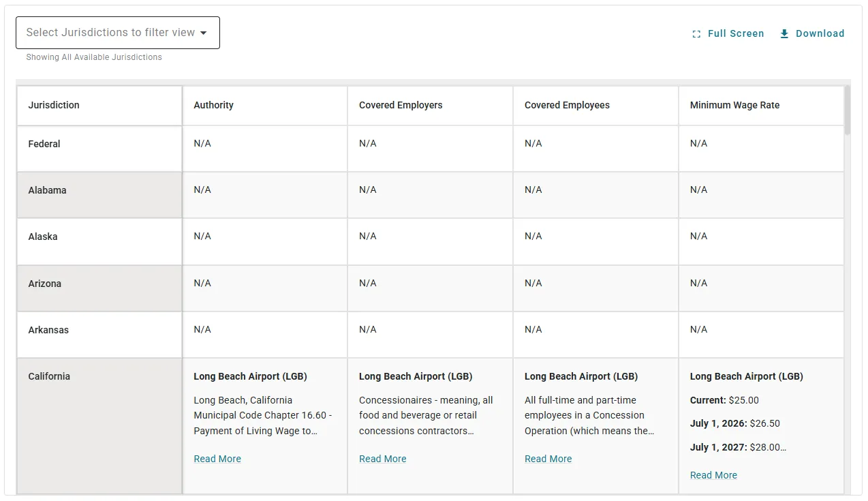
Task: Click the Full Screen link
Action: click(736, 33)
